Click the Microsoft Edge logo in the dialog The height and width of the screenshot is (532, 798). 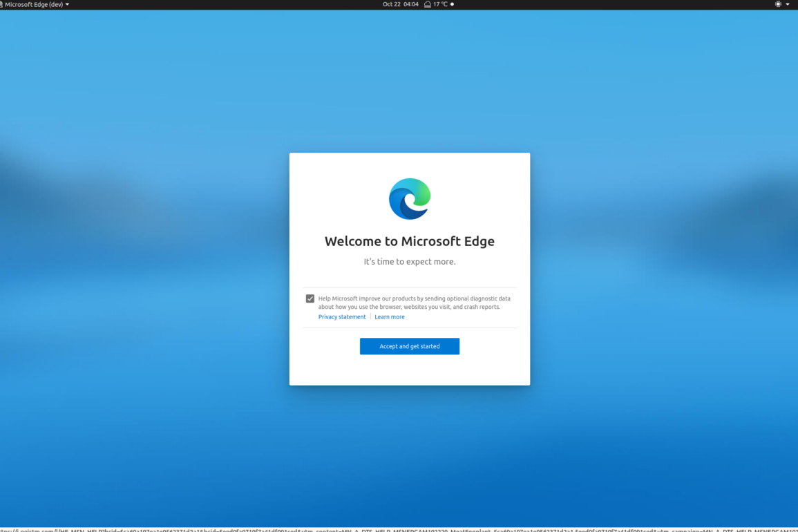pyautogui.click(x=410, y=199)
